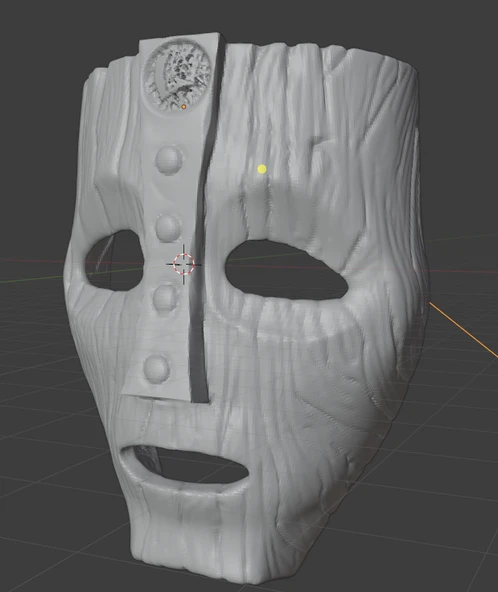Select the orange origin point below the emblem

tap(184, 107)
